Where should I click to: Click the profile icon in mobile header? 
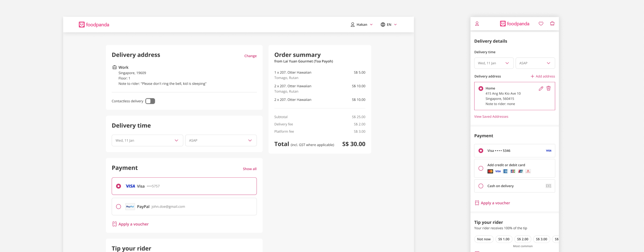coord(477,24)
